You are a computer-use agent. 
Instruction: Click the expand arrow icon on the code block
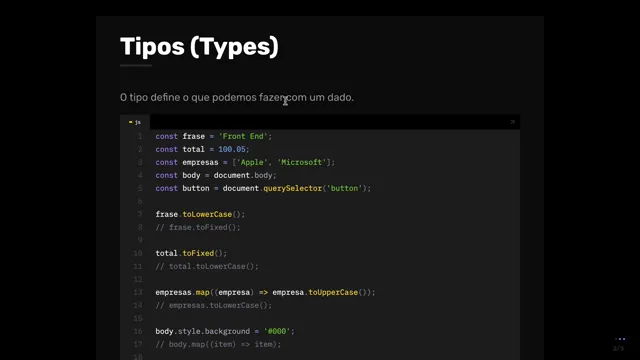click(513, 122)
